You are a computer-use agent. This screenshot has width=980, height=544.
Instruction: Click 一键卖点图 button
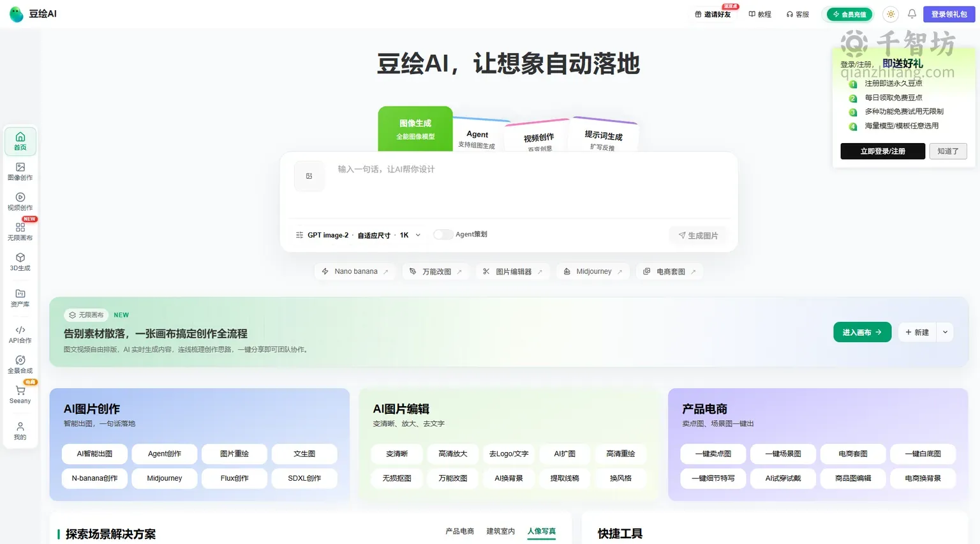coord(713,454)
